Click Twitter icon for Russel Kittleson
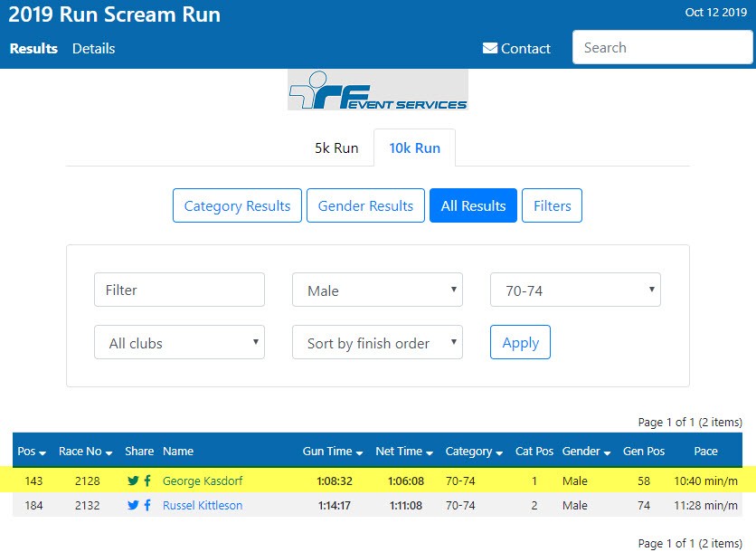Image resolution: width=756 pixels, height=552 pixels. (x=133, y=506)
